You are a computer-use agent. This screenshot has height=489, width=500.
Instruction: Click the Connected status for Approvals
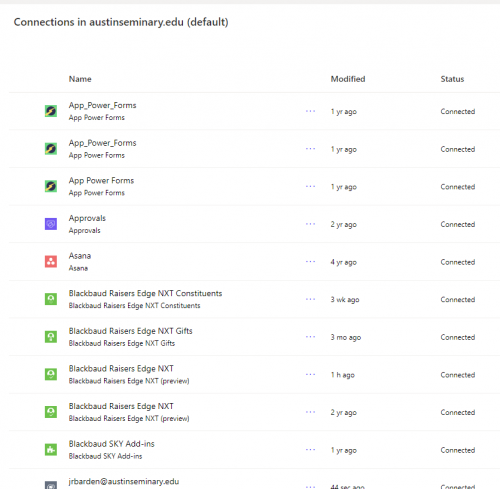tap(458, 224)
